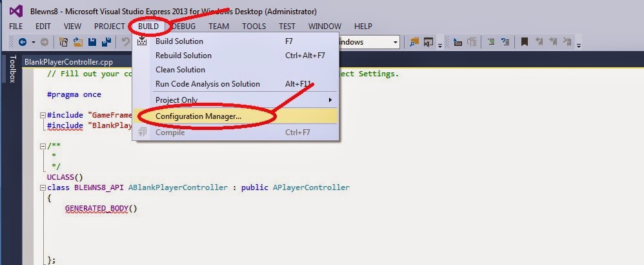Click the Compile icon in Build menu
Screen dimensions: 644x265
(x=142, y=132)
